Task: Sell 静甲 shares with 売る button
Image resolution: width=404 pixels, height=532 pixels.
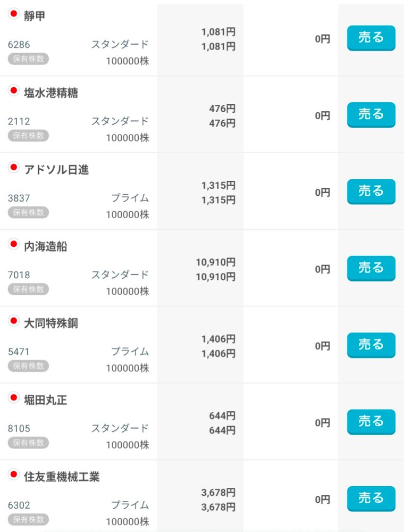Action: (x=371, y=38)
